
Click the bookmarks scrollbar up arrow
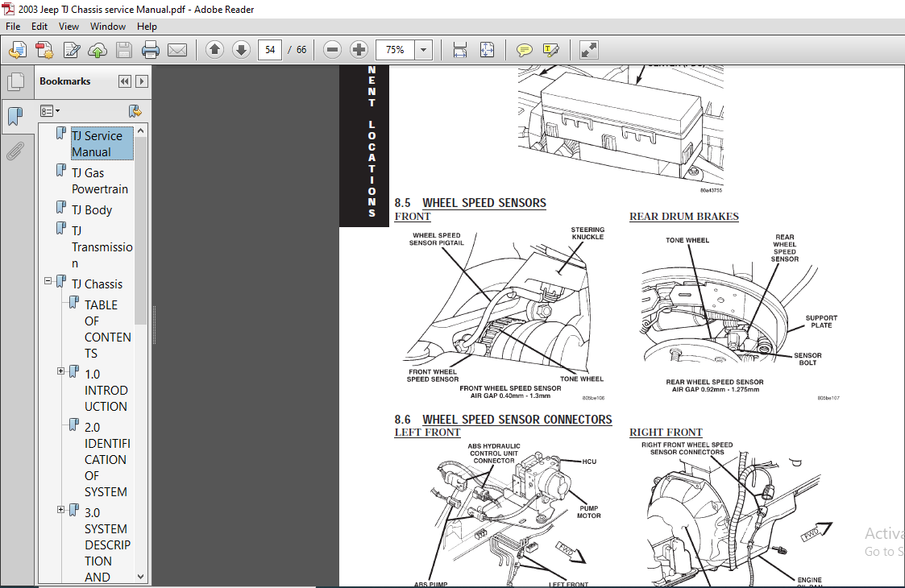tap(140, 131)
